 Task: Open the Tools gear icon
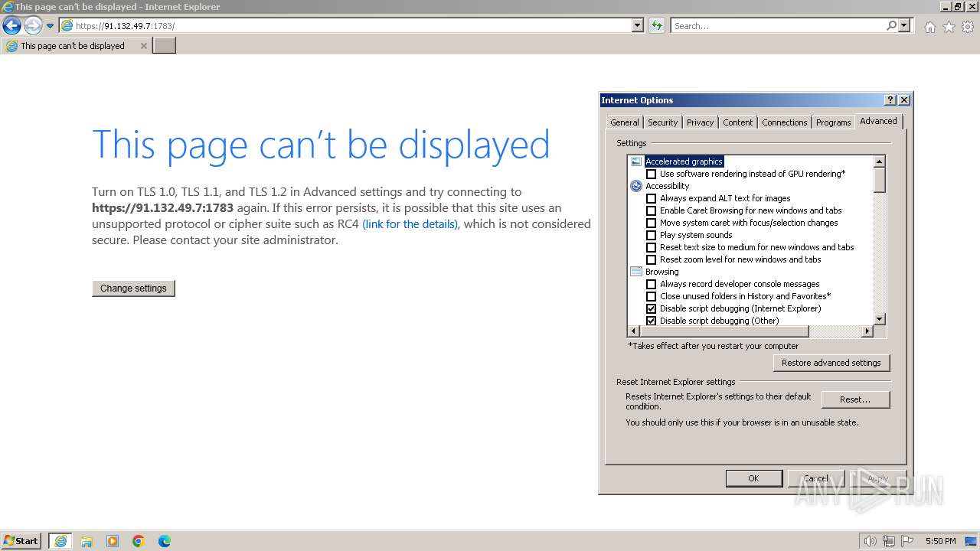point(968,27)
